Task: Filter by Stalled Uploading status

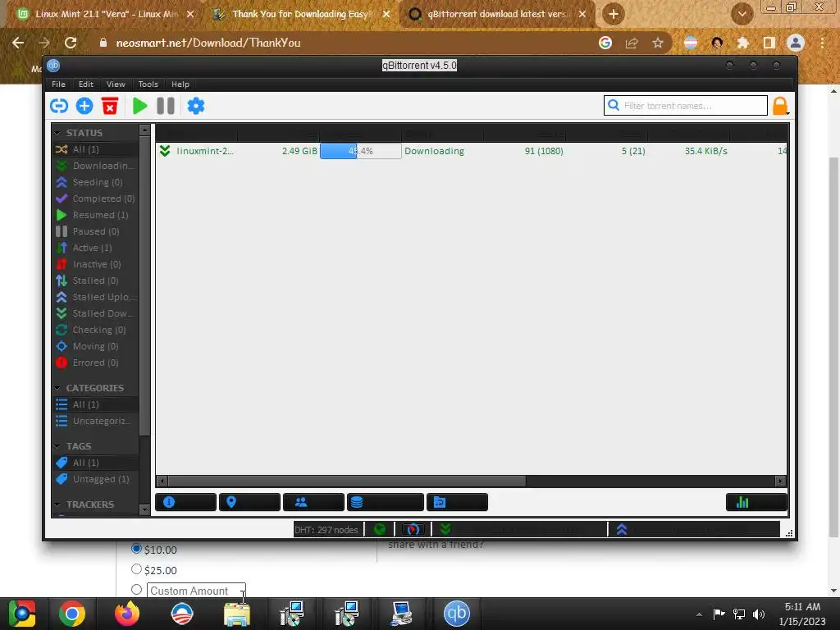Action: [95, 297]
